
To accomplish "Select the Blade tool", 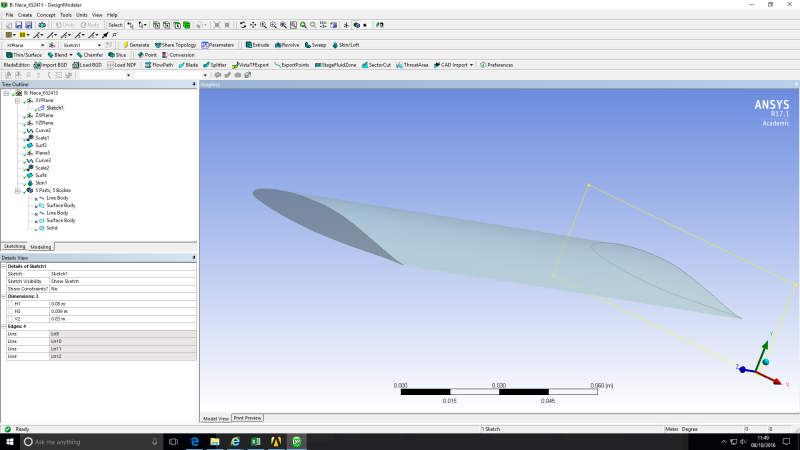I will pyautogui.click(x=188, y=65).
